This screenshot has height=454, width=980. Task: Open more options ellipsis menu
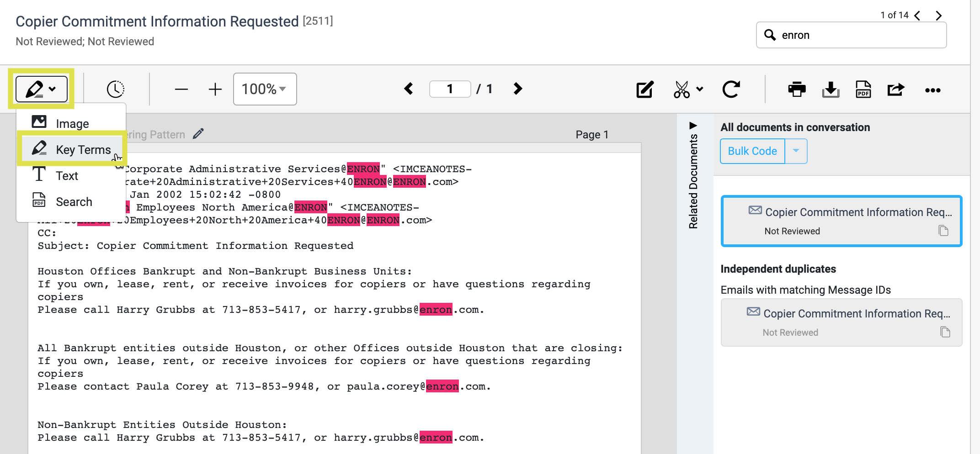(932, 90)
